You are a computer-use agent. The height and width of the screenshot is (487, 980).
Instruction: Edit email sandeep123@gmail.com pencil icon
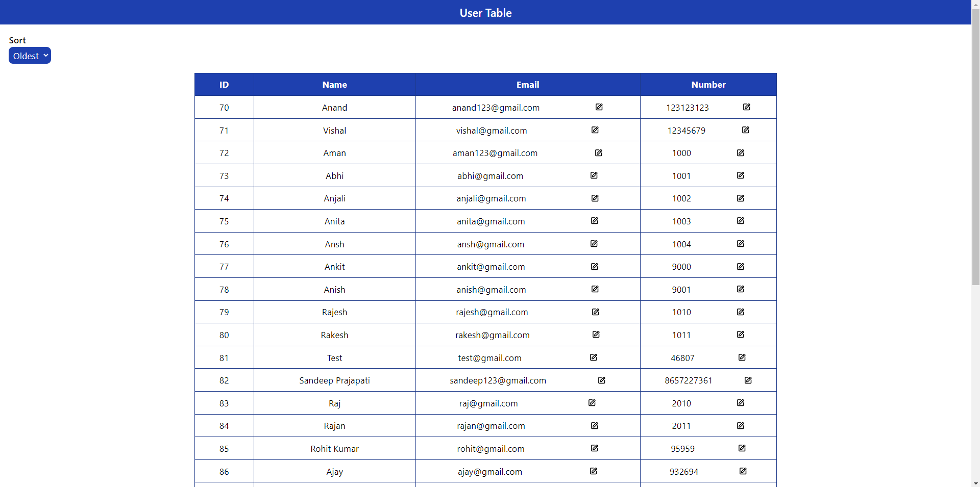click(602, 380)
